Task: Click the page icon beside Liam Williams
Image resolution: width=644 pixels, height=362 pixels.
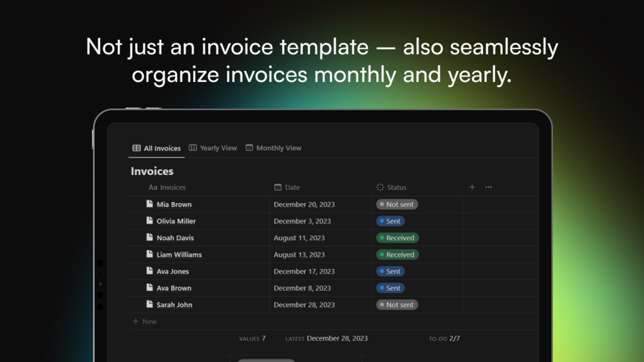Action: click(x=149, y=254)
